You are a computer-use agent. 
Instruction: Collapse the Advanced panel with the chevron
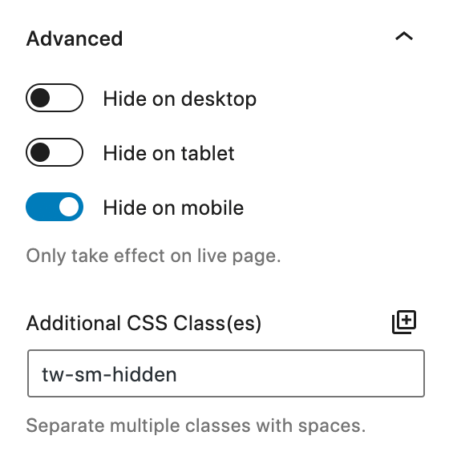pyautogui.click(x=404, y=36)
